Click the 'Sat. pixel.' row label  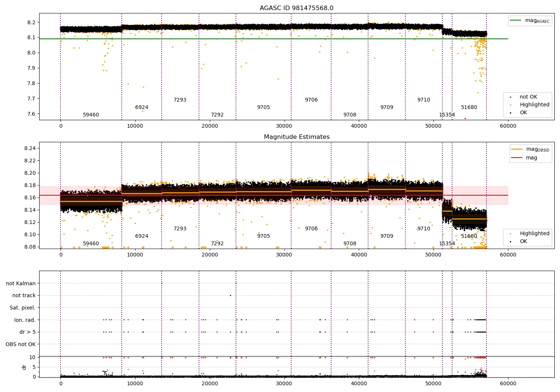coord(23,308)
